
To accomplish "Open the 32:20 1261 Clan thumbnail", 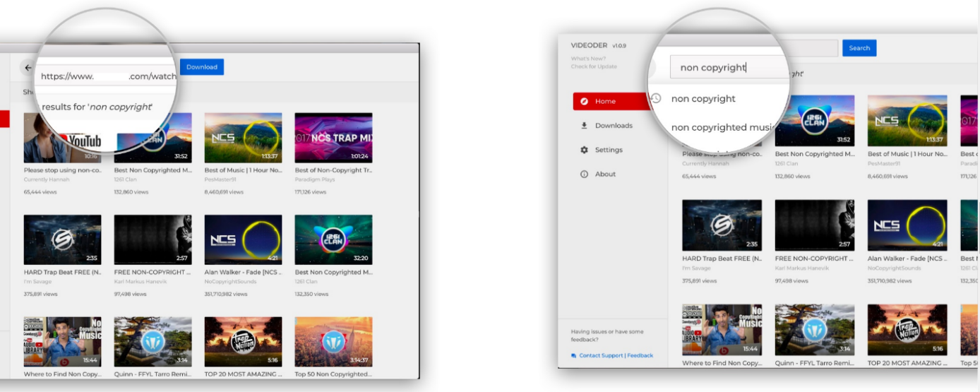I will [333, 239].
